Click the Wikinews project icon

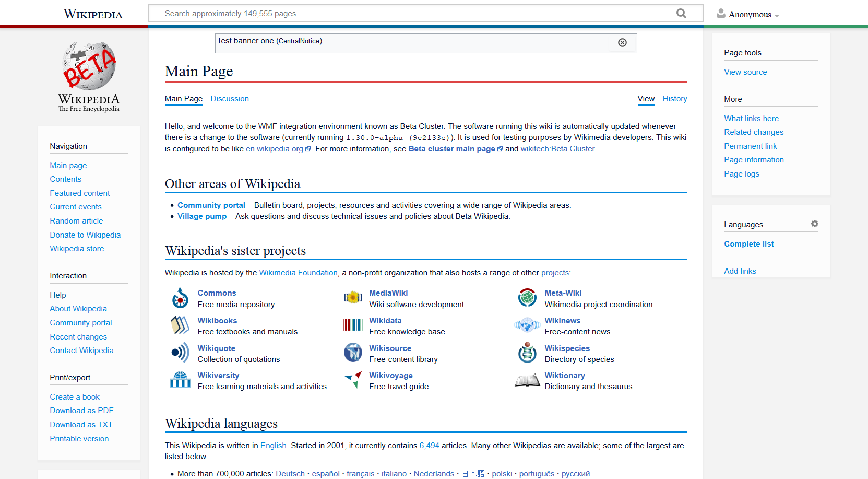click(527, 325)
